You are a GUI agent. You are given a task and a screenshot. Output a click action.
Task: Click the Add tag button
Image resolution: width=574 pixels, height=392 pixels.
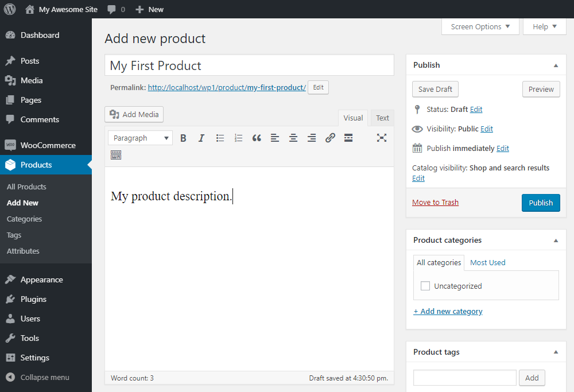(x=532, y=378)
